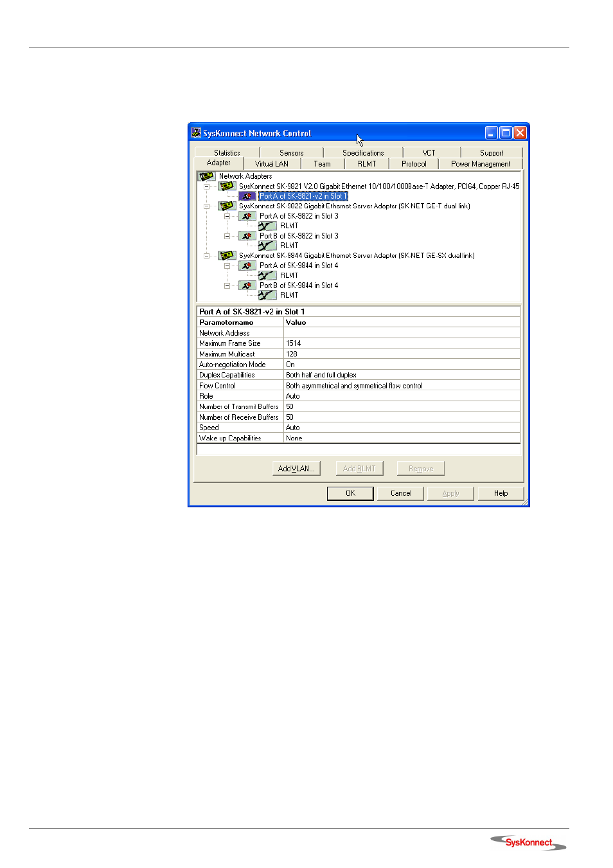Click the 'Parametername' column header

click(240, 322)
